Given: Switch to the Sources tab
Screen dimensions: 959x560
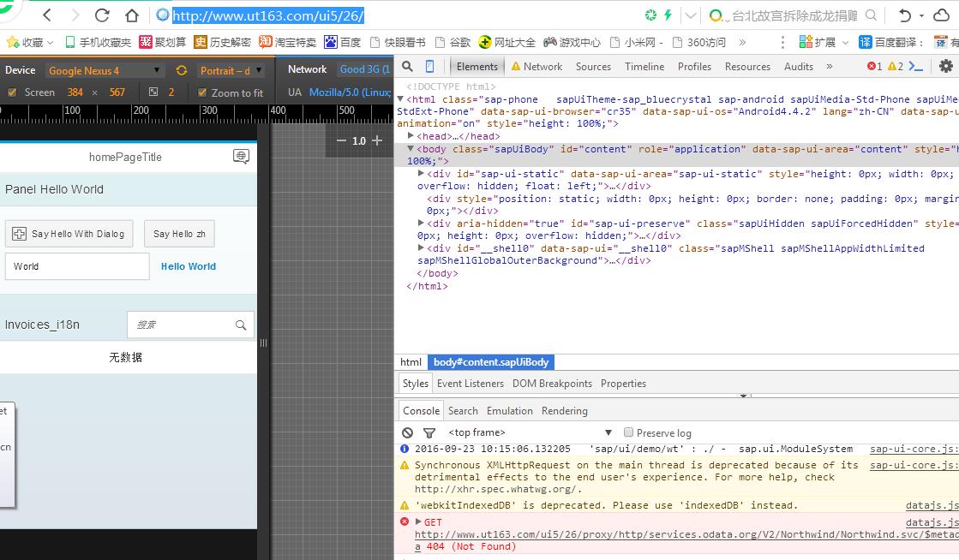Looking at the screenshot, I should point(593,67).
